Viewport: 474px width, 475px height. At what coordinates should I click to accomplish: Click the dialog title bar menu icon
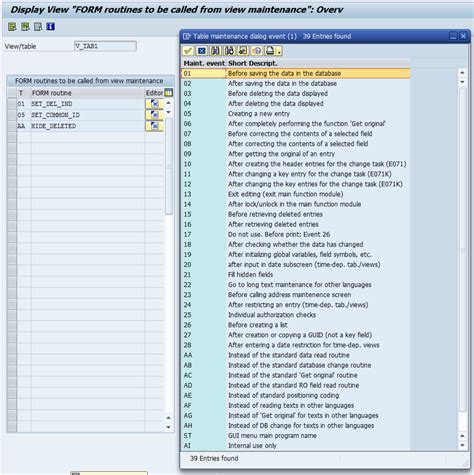[187, 36]
